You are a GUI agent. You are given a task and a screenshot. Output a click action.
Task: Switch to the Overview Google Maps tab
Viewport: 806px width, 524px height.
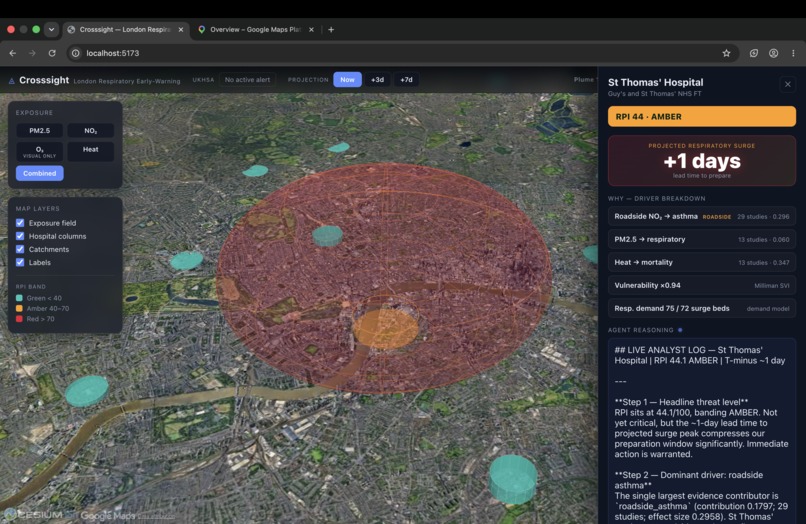pos(256,30)
